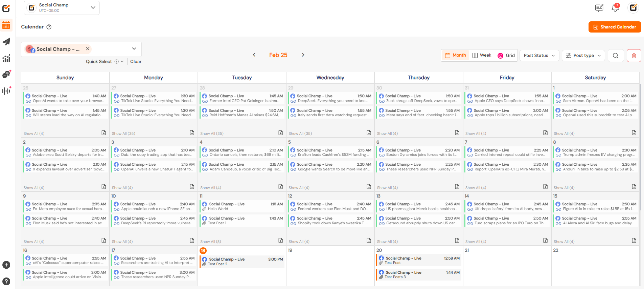
Task: Click the note icon on Thursday 30 cell
Action: click(x=457, y=133)
